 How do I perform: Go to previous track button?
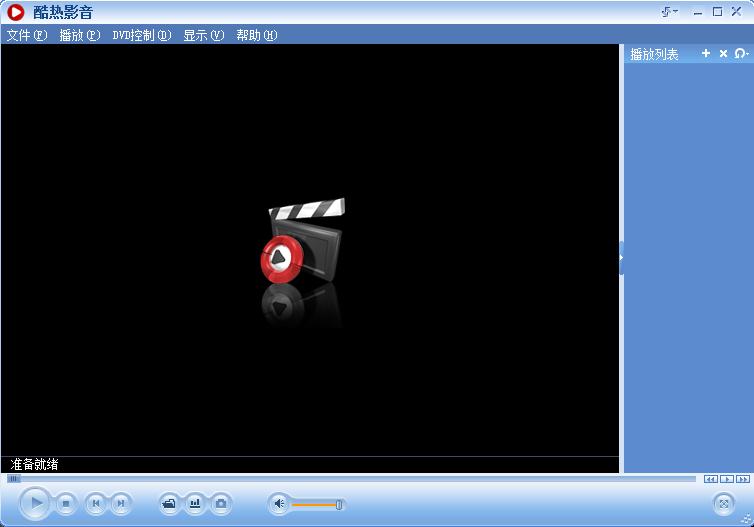[96, 503]
